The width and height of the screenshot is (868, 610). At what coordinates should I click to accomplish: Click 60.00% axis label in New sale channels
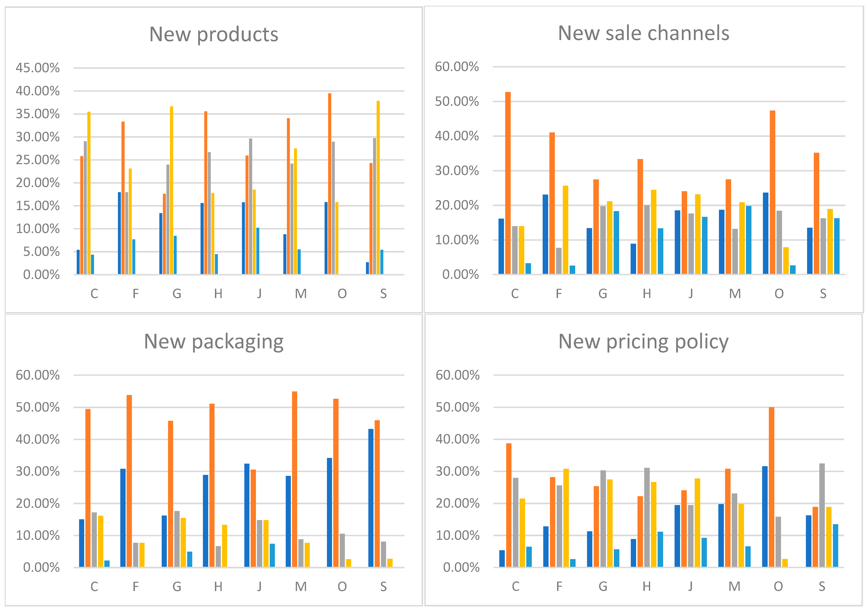(x=457, y=67)
